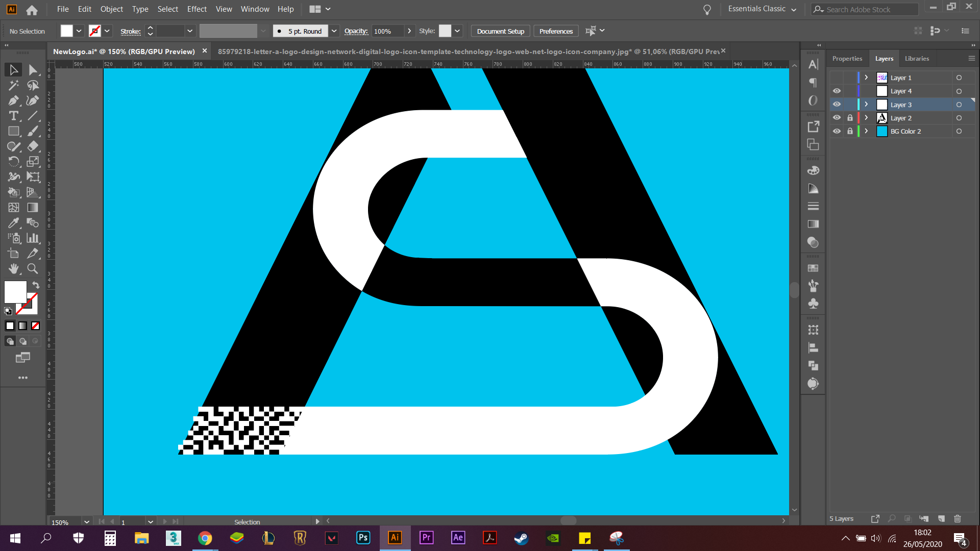Open the Effect menu
The height and width of the screenshot is (551, 980).
pos(197,9)
